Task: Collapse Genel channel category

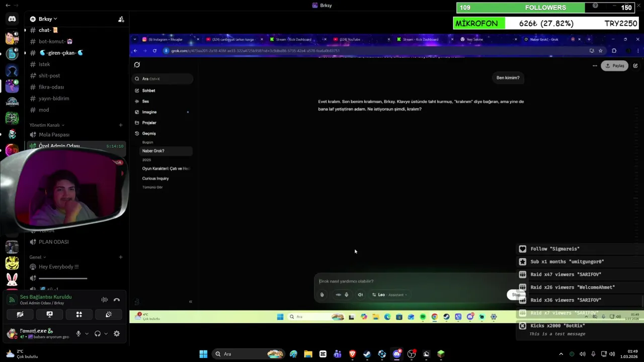Action: [x=37, y=257]
